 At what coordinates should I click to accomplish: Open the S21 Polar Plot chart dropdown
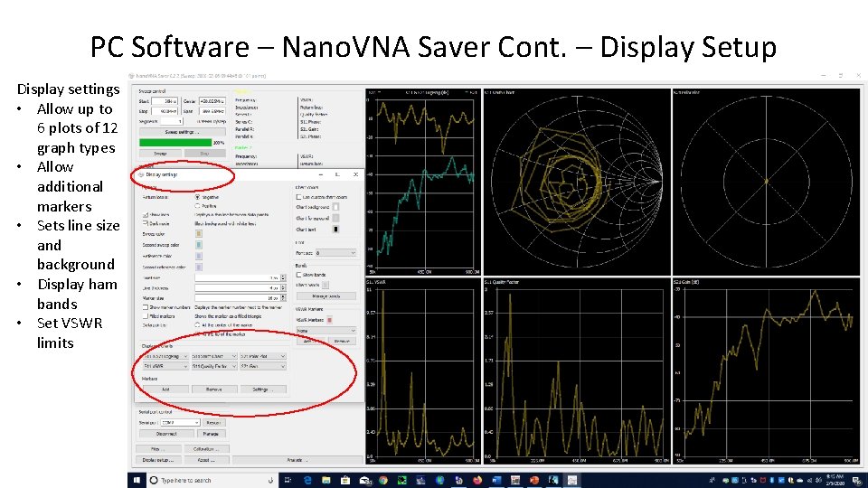pyautogui.click(x=263, y=356)
